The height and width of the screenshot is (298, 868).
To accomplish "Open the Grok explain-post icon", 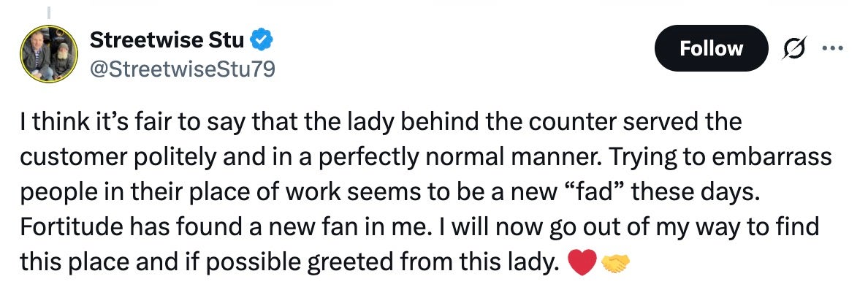I will point(795,48).
